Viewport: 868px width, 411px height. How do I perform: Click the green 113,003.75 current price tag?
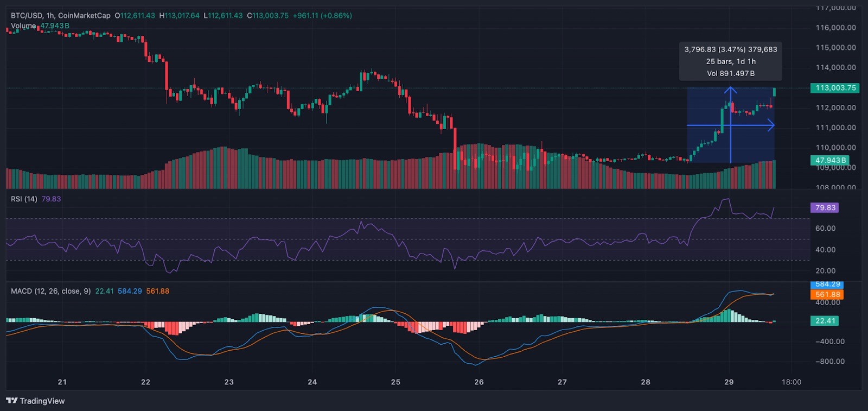(x=835, y=88)
